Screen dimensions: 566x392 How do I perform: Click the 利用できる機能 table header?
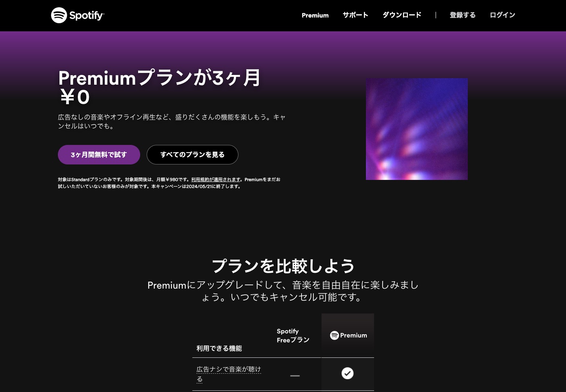coord(219,348)
